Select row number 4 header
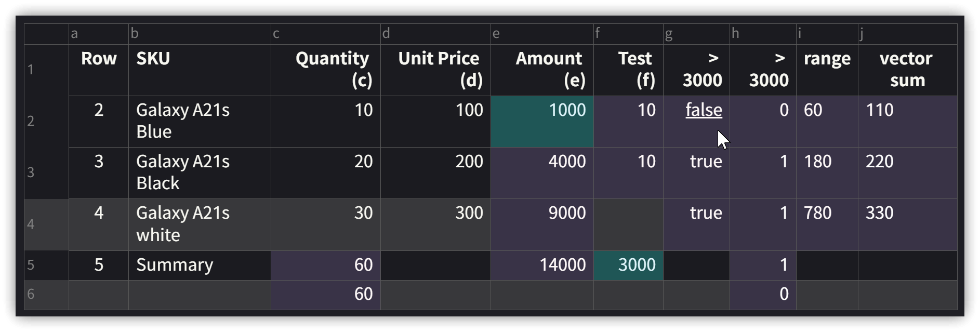 [x=46, y=224]
